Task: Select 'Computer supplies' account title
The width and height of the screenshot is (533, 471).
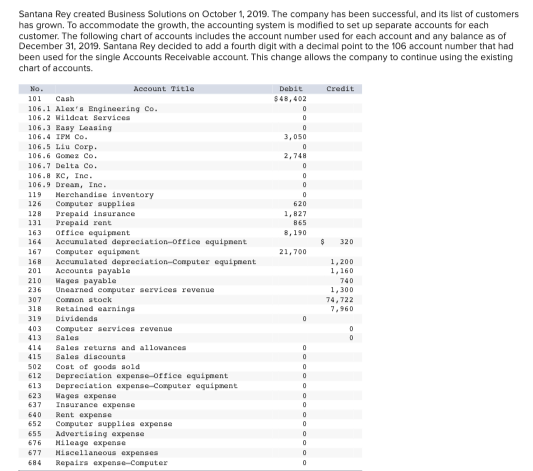Action: point(95,204)
